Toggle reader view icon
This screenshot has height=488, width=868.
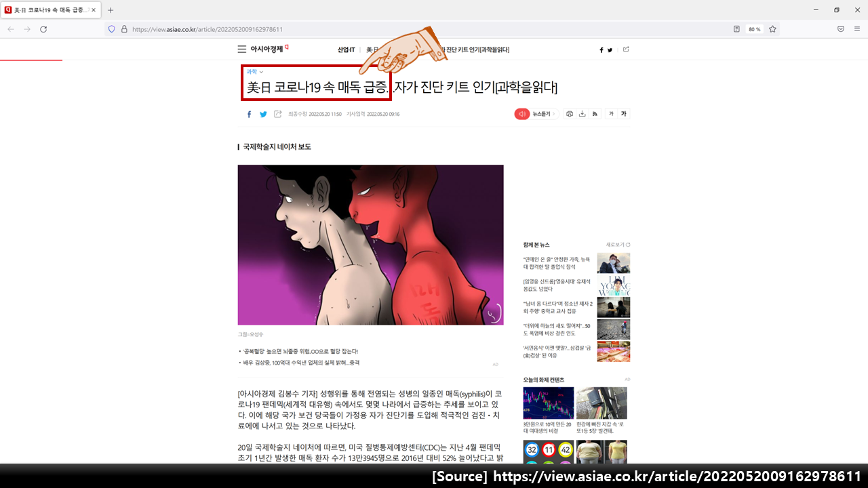736,29
